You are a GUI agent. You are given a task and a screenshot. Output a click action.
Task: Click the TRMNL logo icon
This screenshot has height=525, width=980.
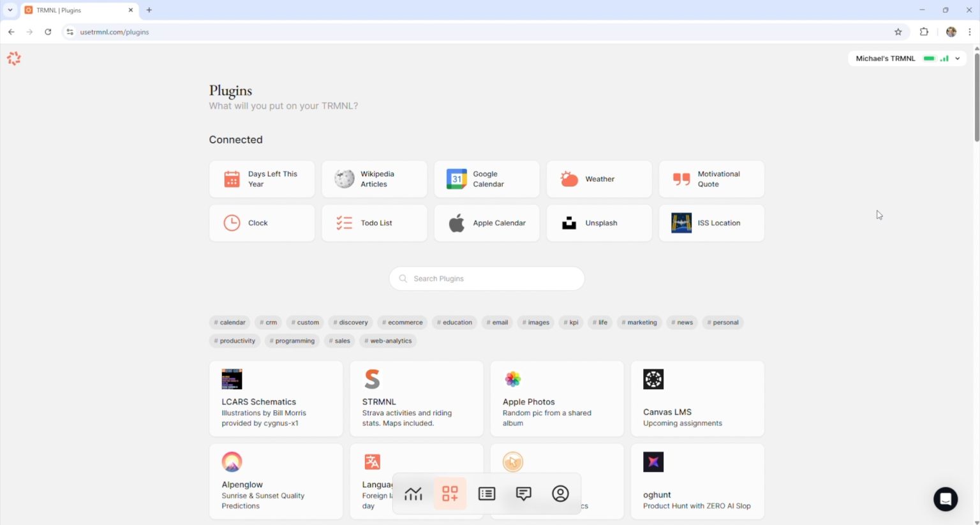14,59
